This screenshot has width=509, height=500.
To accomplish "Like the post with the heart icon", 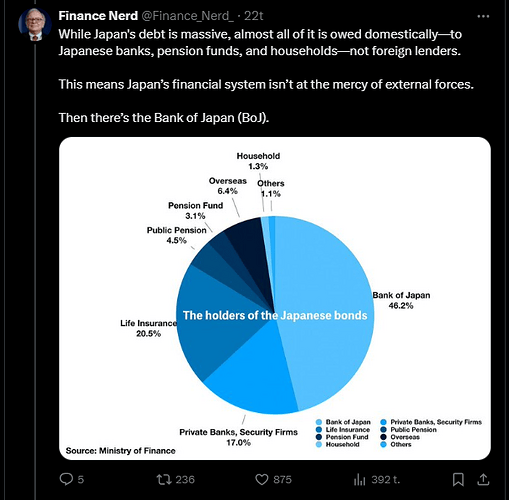I will tap(262, 480).
